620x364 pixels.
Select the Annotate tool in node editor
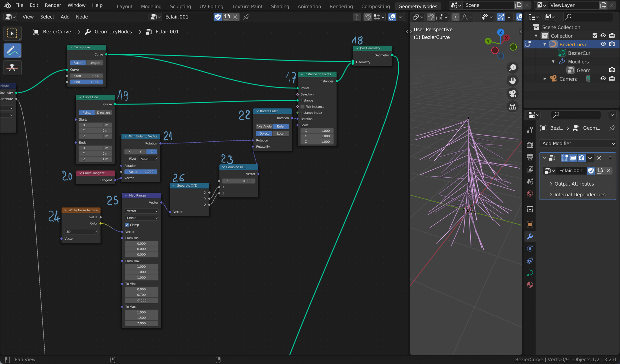coord(12,51)
